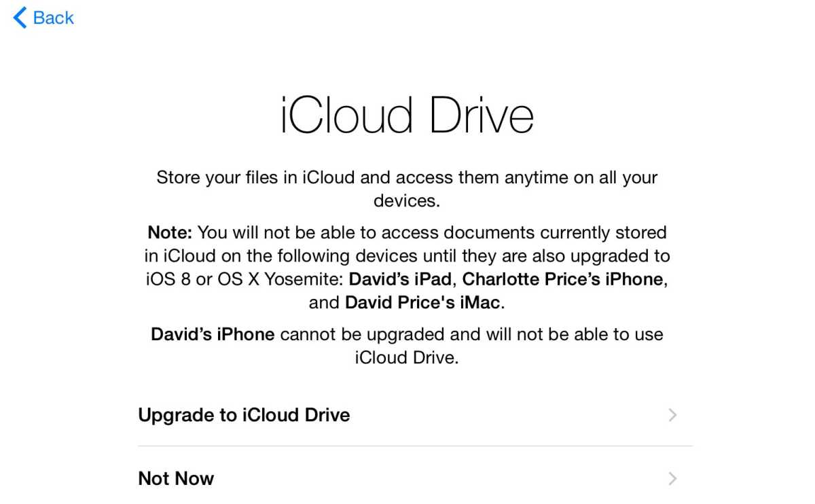Tap the chevron beside Not Now
Viewport: 815px width, 504px height.
[x=672, y=479]
